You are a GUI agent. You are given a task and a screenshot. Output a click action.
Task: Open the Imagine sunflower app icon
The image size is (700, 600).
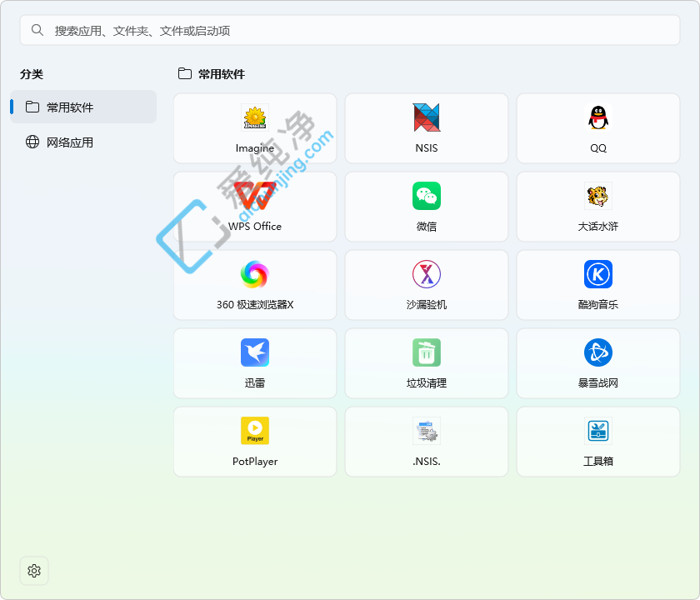255,117
